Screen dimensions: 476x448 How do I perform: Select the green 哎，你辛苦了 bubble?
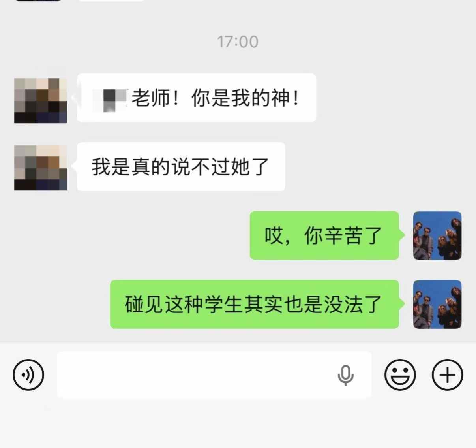[324, 235]
